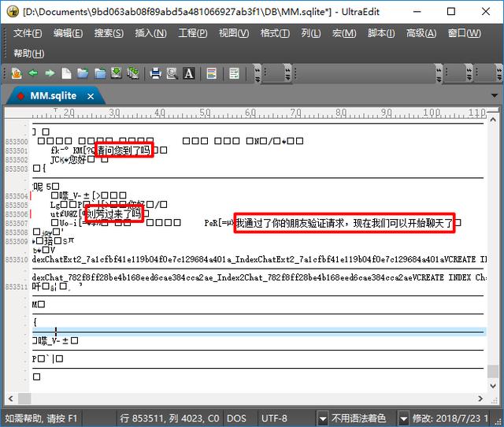Screen dimensions: 504x427
Task: Switch to the MM.sqlite tab
Action: point(53,95)
